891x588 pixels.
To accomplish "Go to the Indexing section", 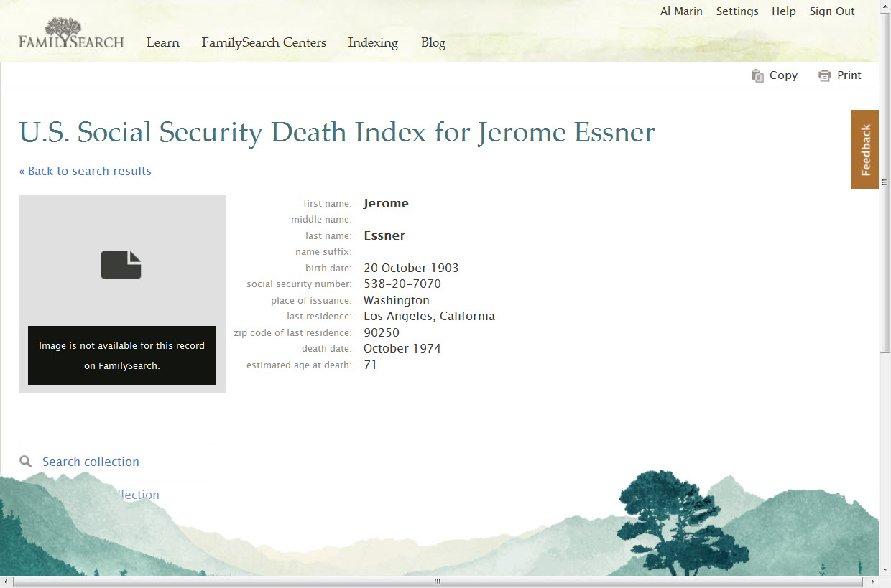I will 373,43.
